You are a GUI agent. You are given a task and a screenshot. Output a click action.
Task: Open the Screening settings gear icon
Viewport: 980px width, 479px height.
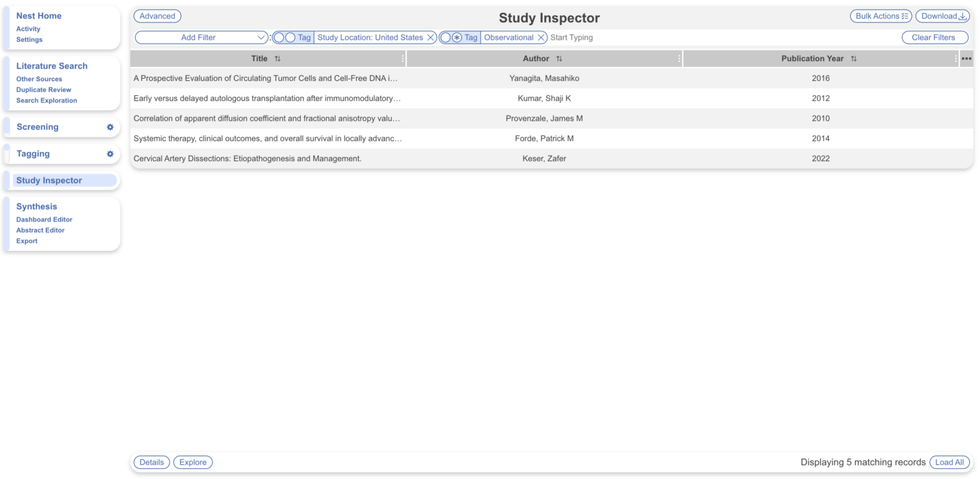click(109, 127)
